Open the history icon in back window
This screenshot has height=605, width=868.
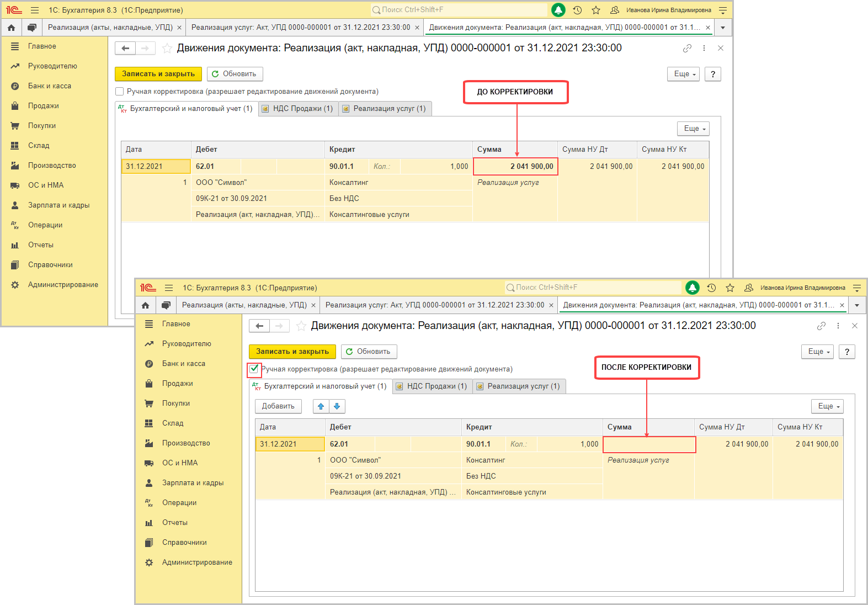coord(577,10)
